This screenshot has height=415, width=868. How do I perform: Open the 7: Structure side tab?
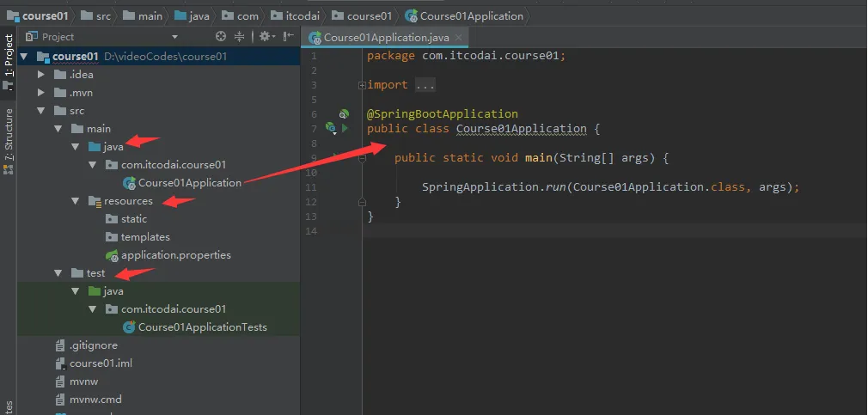pos(9,141)
